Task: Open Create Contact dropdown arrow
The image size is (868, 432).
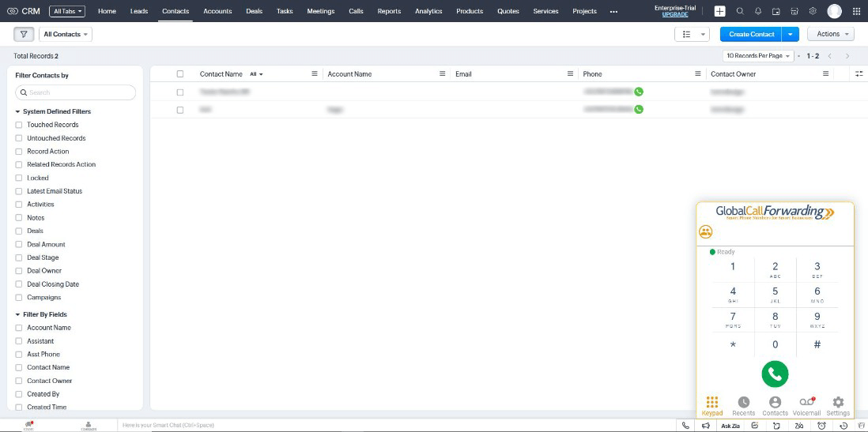Action: tap(790, 34)
